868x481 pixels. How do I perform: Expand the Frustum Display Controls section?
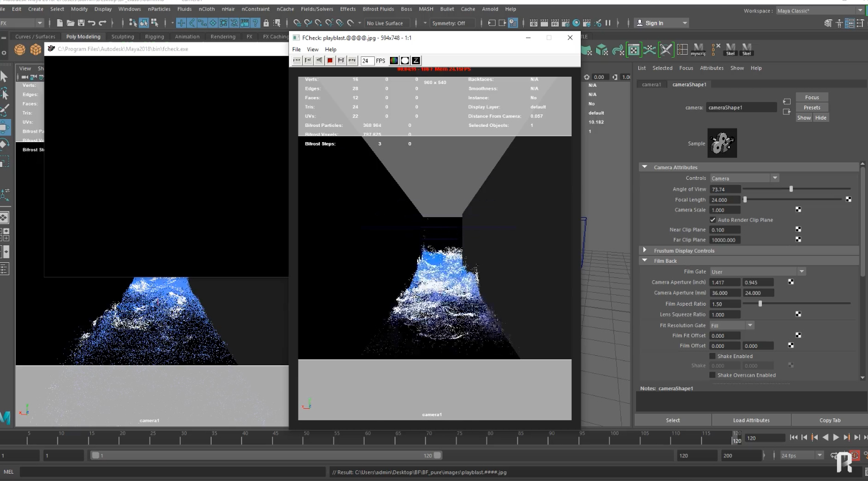tap(645, 250)
